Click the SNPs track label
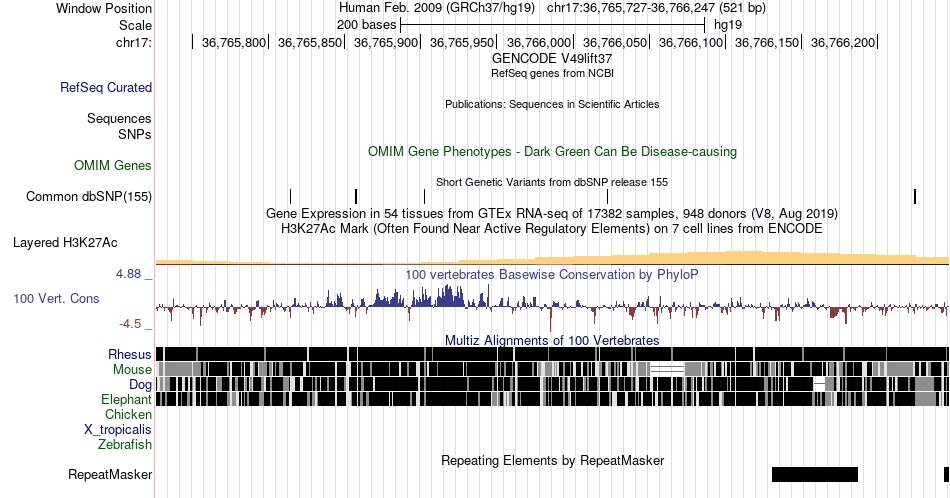Viewport: 950px width, 498px height. 135,134
